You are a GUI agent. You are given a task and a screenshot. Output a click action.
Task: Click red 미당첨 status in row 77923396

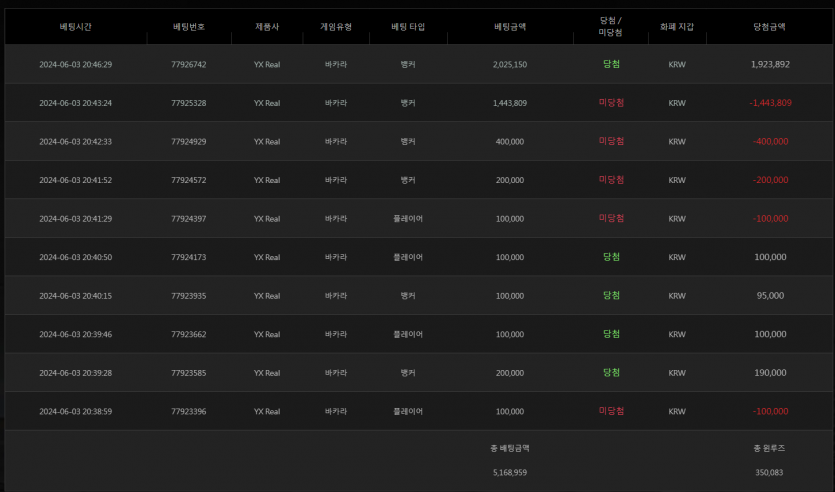pos(611,411)
